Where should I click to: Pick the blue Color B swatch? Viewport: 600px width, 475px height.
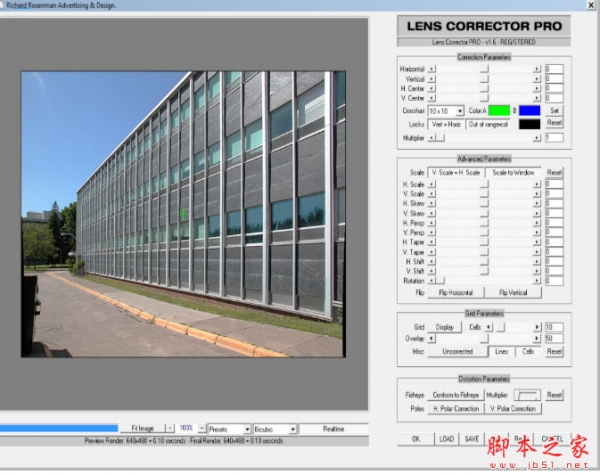(x=530, y=111)
